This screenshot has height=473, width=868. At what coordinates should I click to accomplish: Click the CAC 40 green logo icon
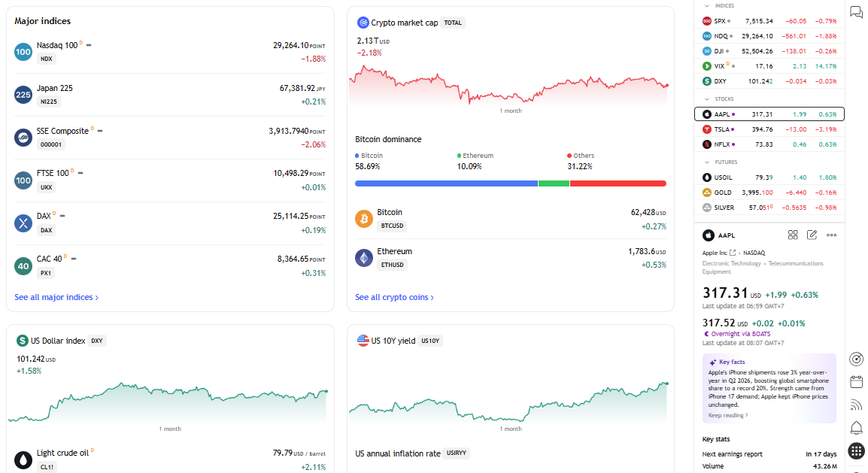[23, 266]
